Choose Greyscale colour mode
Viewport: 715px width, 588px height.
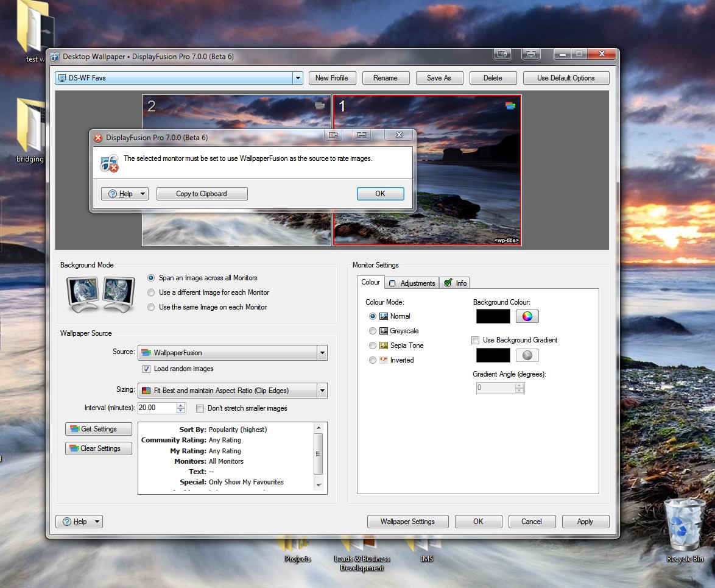(373, 331)
